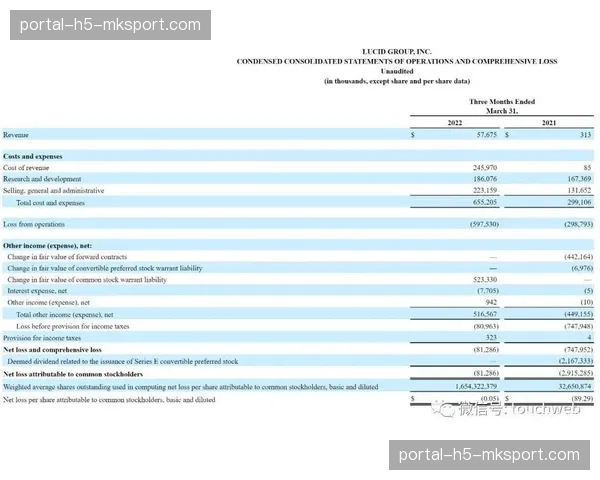Click the Cost of revenue value 245,970
Screen dimensions: 600x480
(x=484, y=168)
